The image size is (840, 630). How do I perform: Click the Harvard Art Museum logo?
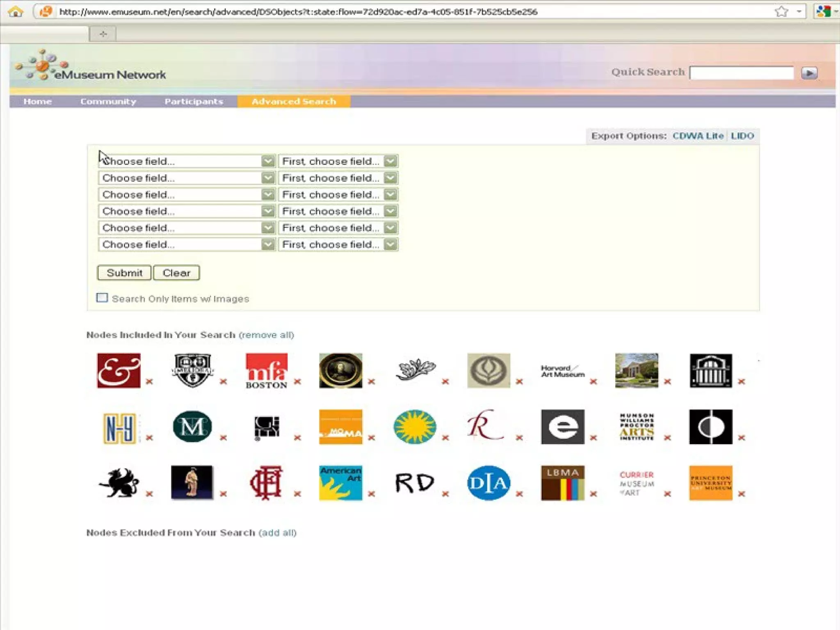point(562,371)
